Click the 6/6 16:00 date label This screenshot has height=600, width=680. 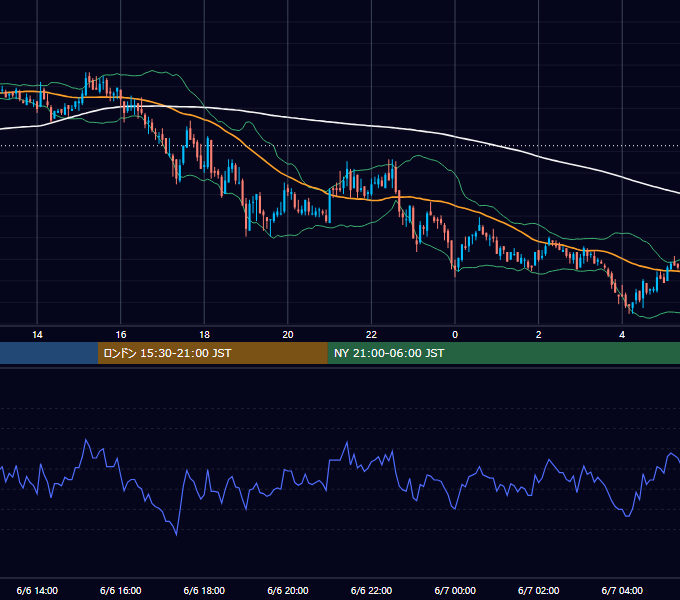point(121,590)
